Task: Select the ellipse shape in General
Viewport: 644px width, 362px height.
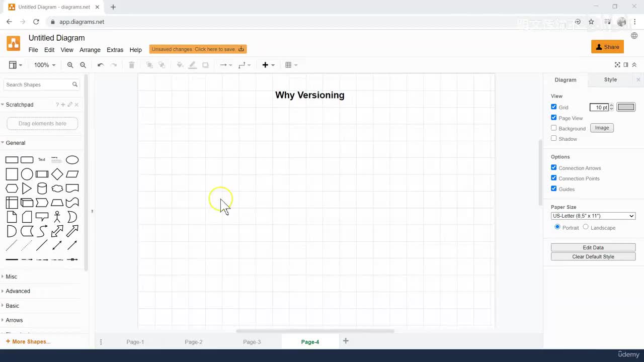Action: [x=72, y=160]
